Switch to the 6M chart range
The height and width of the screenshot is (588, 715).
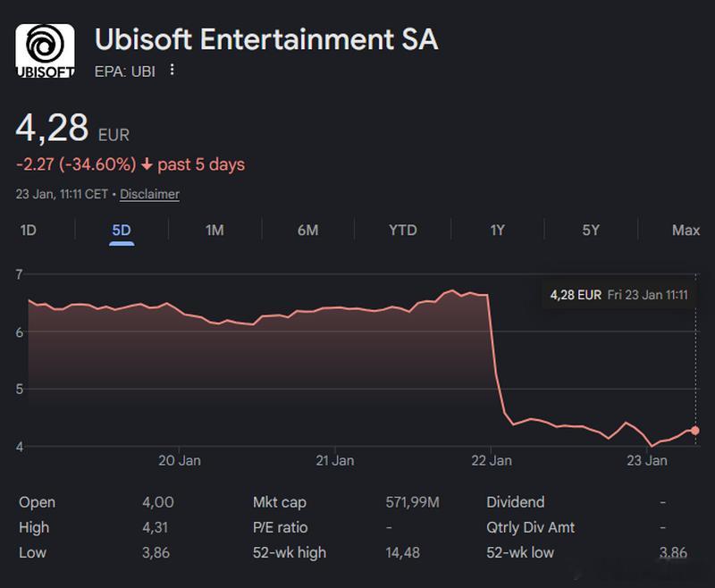[307, 230]
